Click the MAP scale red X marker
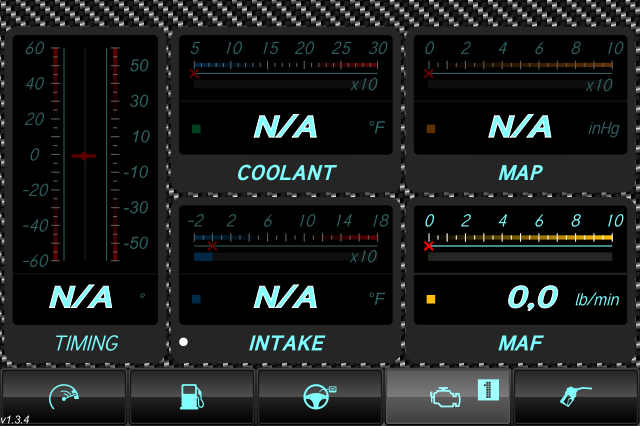The image size is (640, 426). pos(429,73)
